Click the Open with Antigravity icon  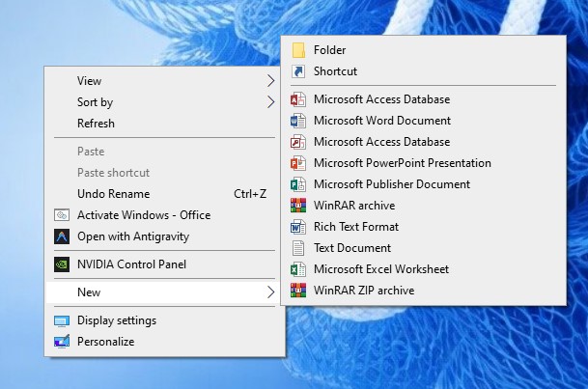click(62, 236)
